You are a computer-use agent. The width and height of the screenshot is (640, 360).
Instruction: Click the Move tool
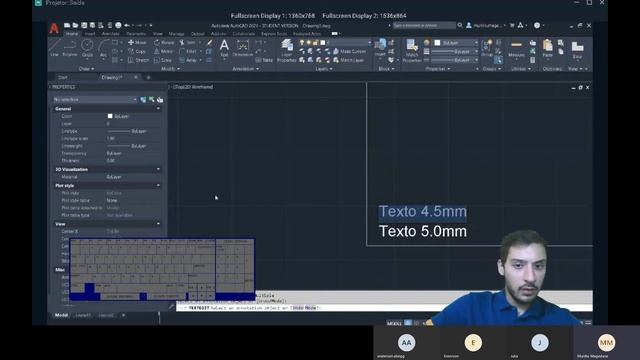[137, 42]
